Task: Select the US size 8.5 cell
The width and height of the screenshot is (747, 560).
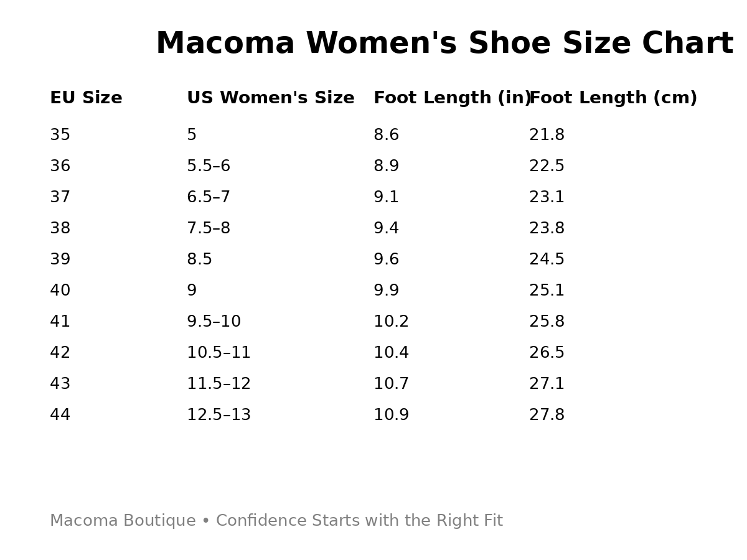Action: tap(199, 259)
